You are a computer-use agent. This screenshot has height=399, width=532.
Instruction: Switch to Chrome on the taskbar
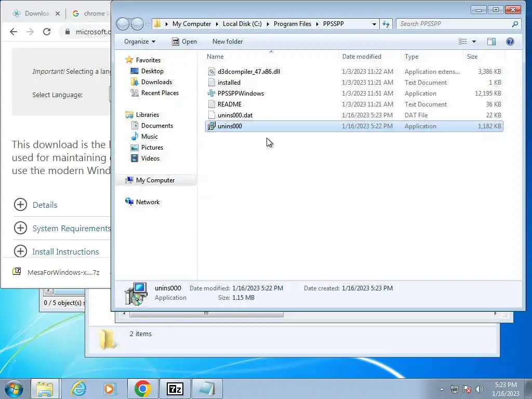(x=142, y=389)
